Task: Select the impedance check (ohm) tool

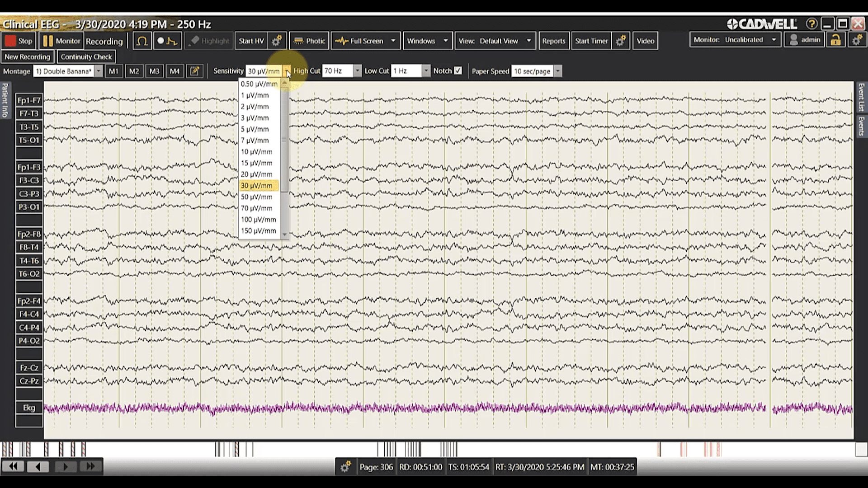Action: point(142,40)
